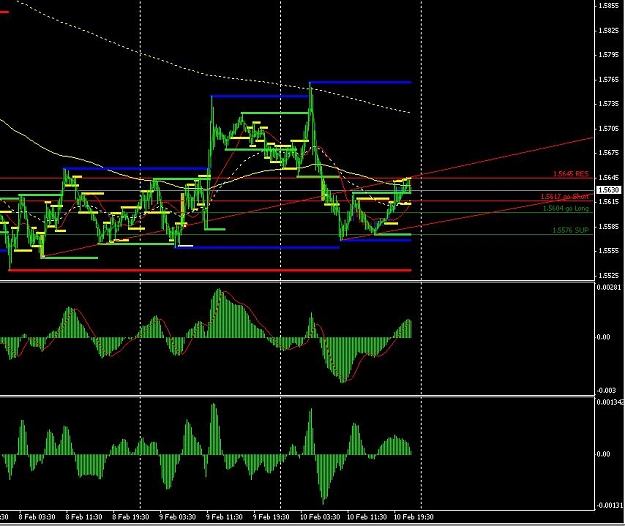The width and height of the screenshot is (625, 526).
Task: Click the '10 Feb 11:30' time label
Action: pos(367,517)
